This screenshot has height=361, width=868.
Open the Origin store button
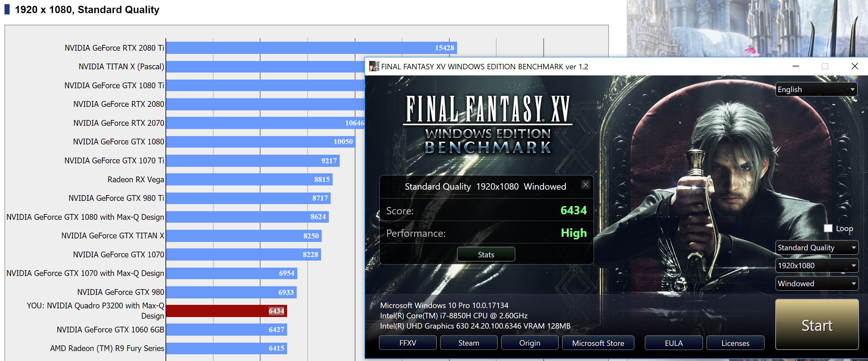(530, 343)
